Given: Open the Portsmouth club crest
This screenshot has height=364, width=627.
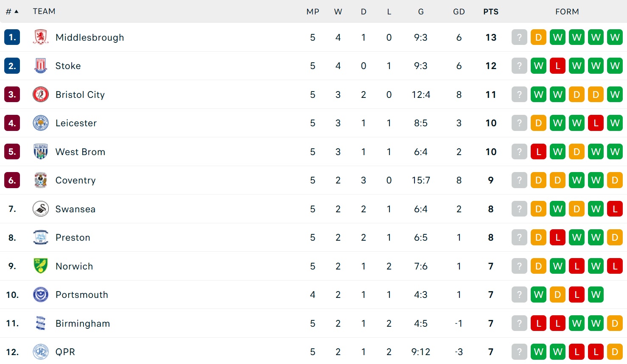Looking at the screenshot, I should (41, 295).
